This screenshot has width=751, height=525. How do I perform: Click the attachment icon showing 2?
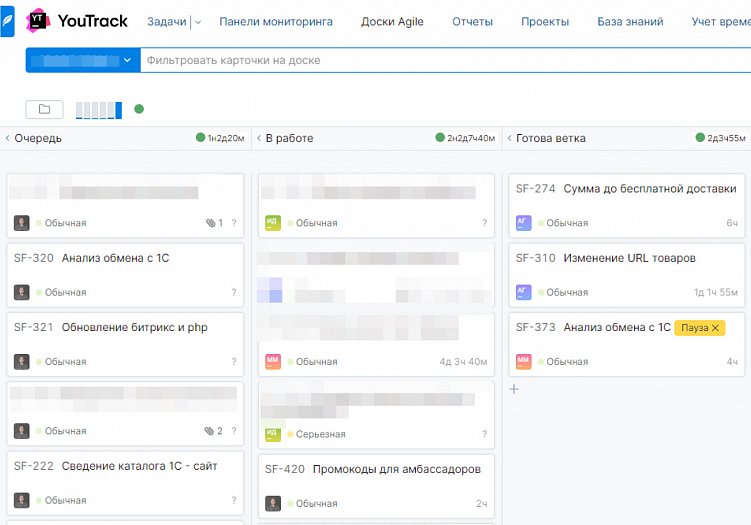tap(209, 431)
